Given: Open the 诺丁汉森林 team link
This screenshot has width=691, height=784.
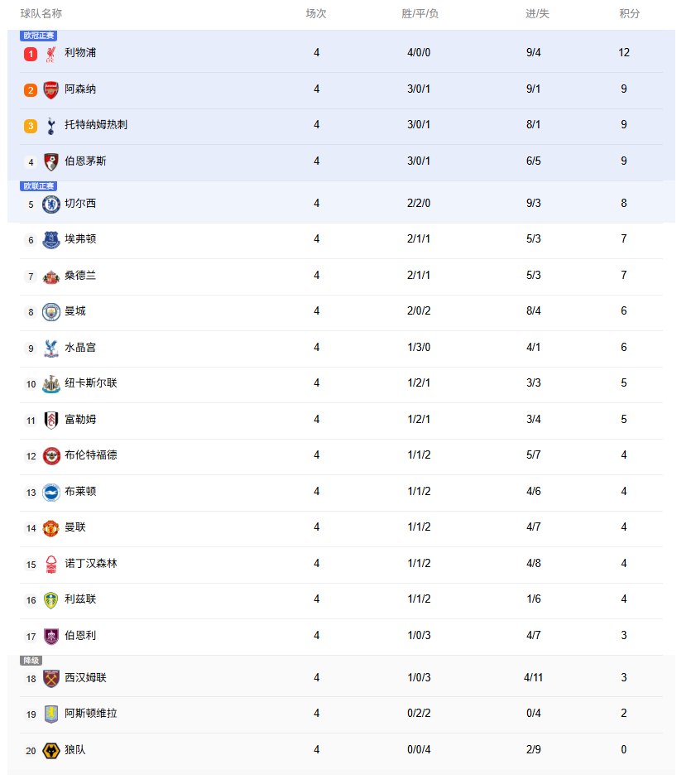Looking at the screenshot, I should 91,564.
